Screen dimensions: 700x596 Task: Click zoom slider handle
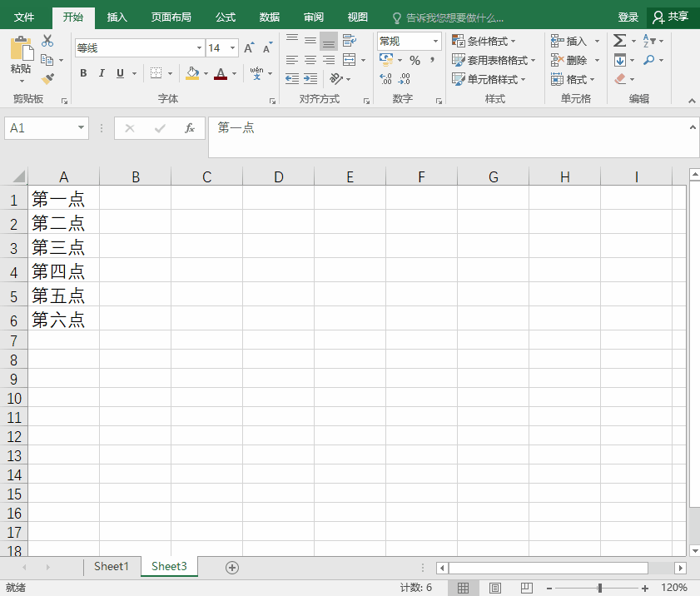pos(599,588)
